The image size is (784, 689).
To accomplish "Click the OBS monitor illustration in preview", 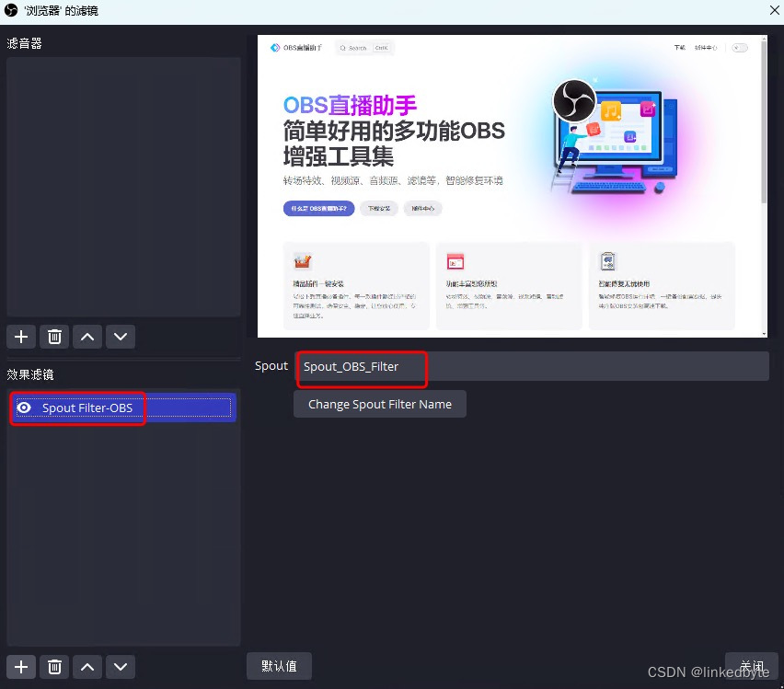I will click(x=616, y=137).
